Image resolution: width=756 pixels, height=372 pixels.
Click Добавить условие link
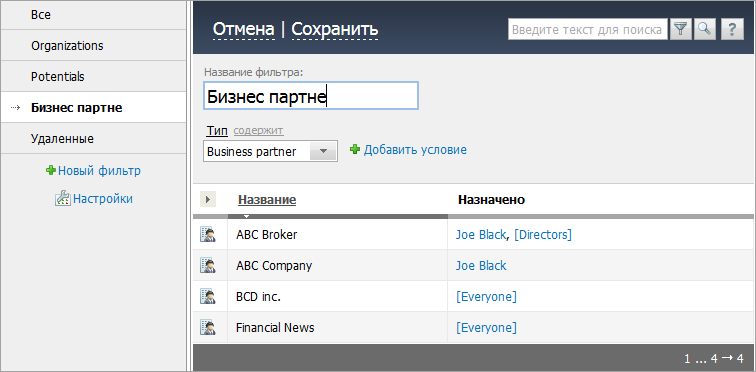pos(415,149)
